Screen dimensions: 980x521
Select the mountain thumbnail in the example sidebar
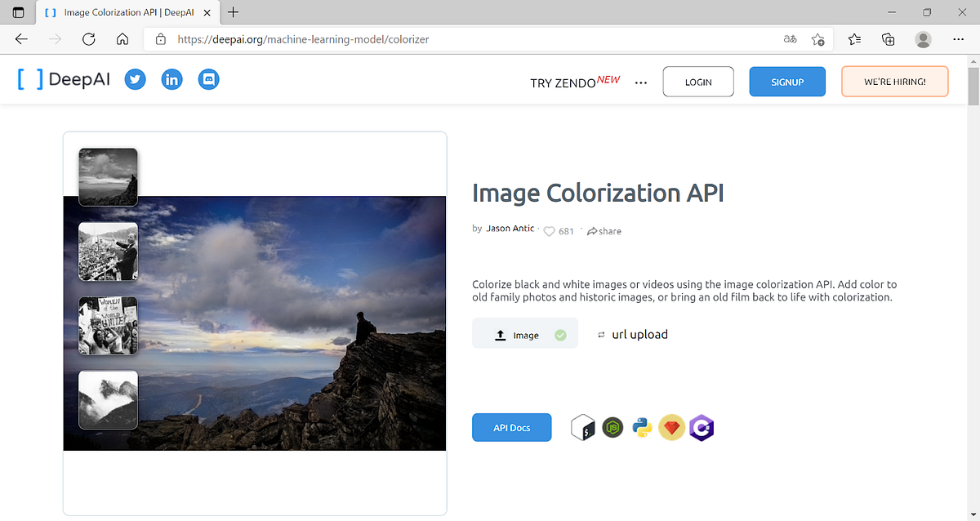click(x=108, y=401)
